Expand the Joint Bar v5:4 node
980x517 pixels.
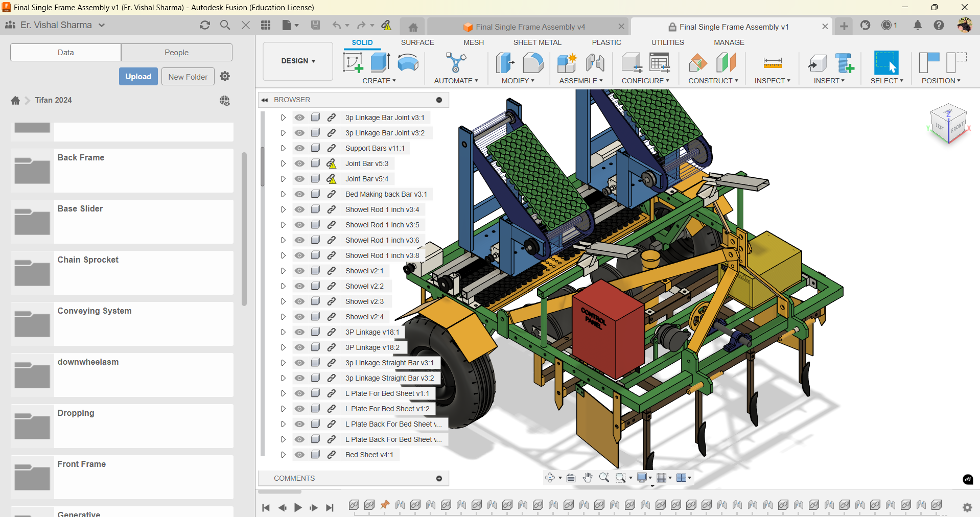coord(283,179)
